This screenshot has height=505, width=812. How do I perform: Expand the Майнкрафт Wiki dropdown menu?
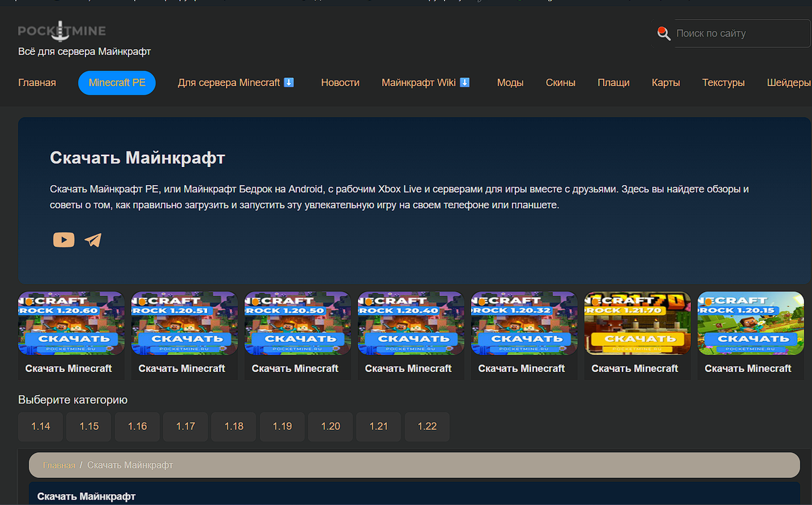click(426, 82)
